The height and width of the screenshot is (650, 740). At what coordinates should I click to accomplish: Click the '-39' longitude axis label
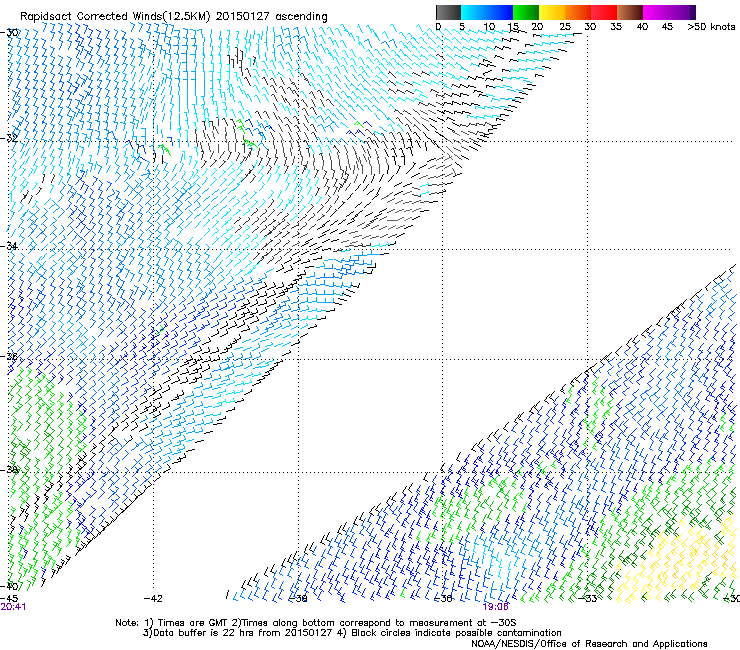point(298,599)
